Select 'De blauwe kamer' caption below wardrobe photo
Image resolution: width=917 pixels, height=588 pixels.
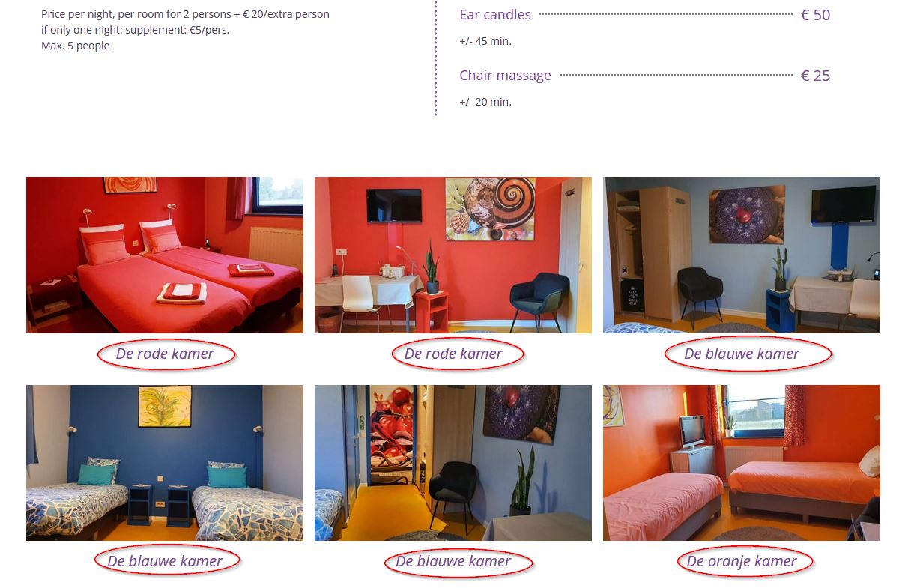[742, 354]
